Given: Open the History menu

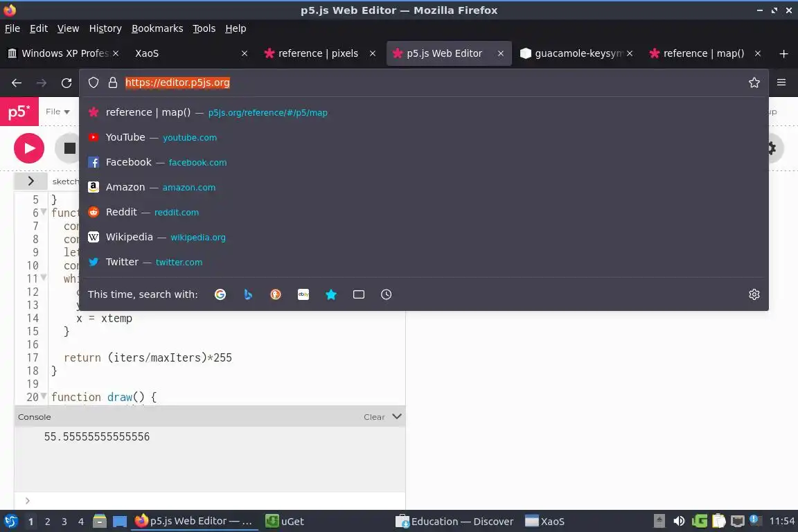Looking at the screenshot, I should [105, 28].
